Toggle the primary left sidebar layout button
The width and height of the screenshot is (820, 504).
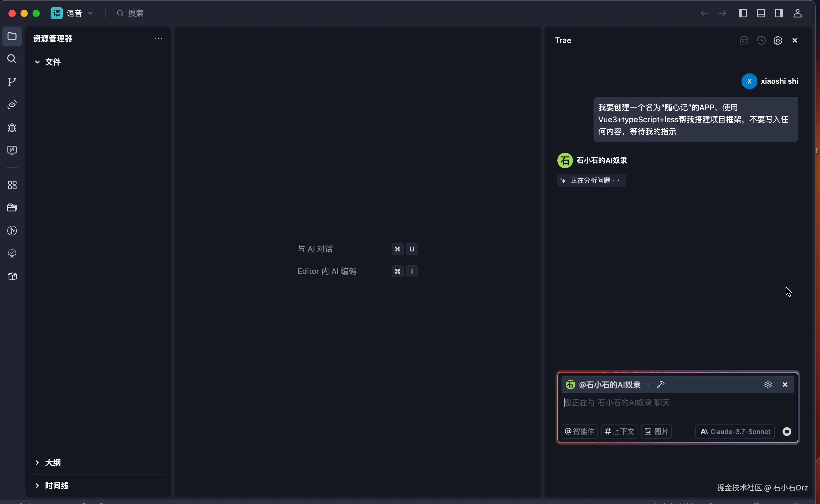(743, 13)
